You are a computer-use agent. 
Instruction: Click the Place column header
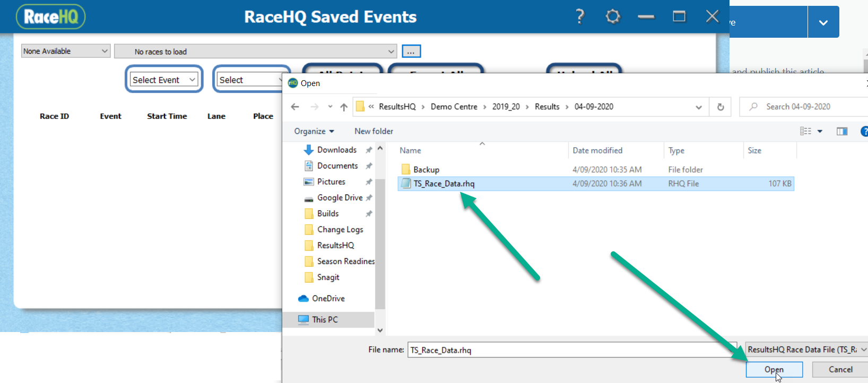263,116
